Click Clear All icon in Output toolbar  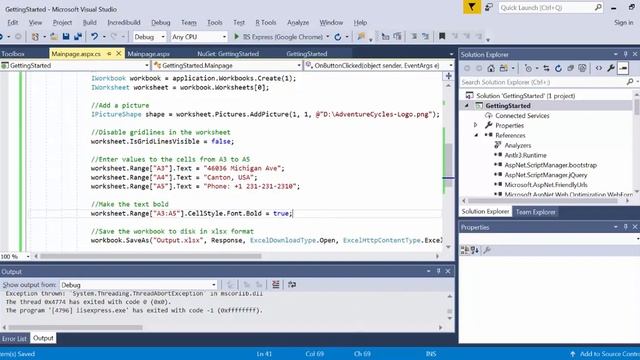pyautogui.click(x=276, y=284)
